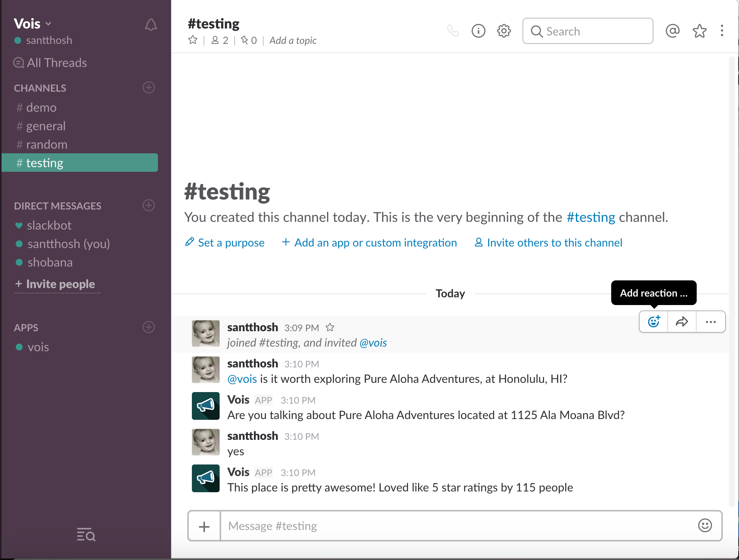Image resolution: width=739 pixels, height=560 pixels.
Task: Start a call with the phone icon
Action: [453, 30]
